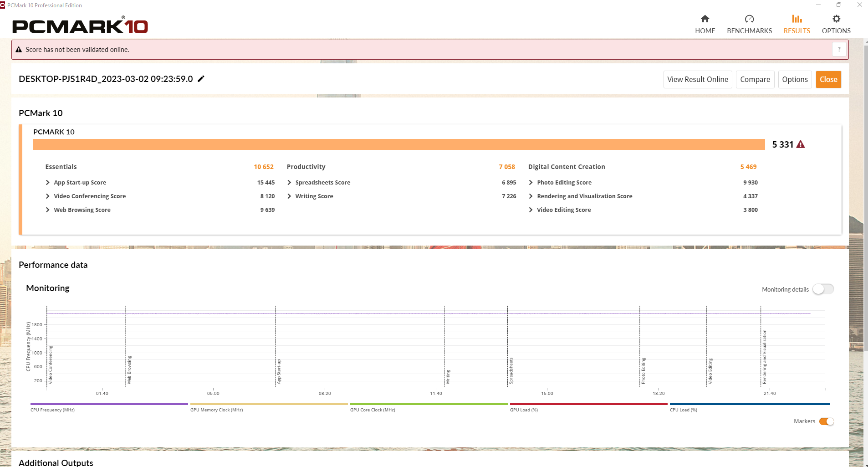Expand the Video Editing Score chevron

pyautogui.click(x=531, y=210)
